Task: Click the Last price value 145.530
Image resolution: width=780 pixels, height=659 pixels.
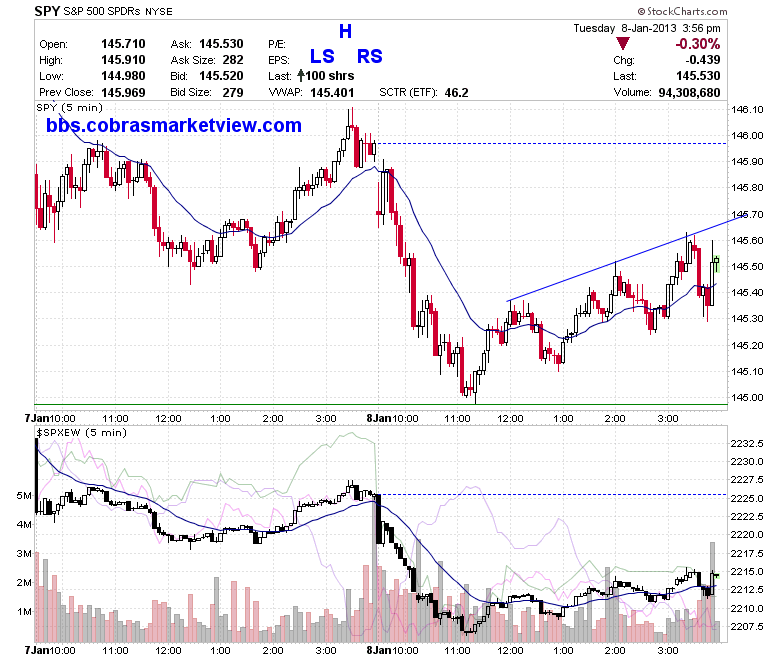Action: pos(698,76)
